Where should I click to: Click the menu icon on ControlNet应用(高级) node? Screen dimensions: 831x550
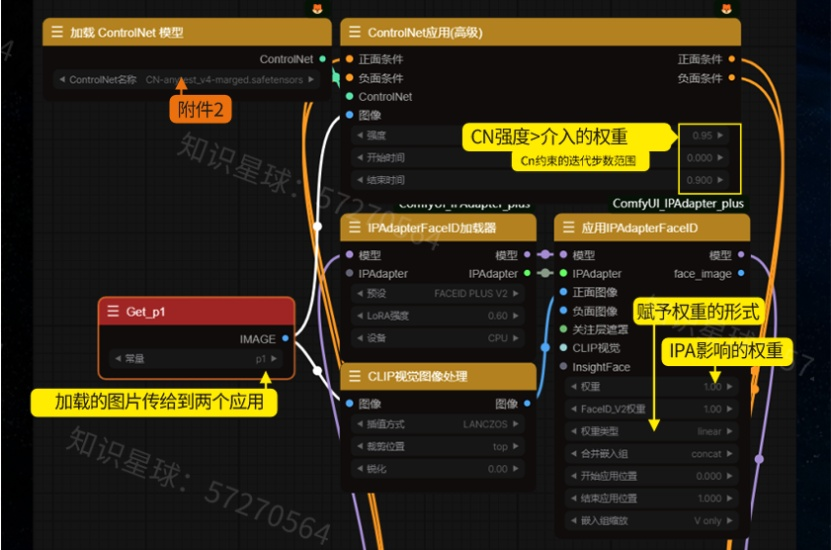pos(354,32)
